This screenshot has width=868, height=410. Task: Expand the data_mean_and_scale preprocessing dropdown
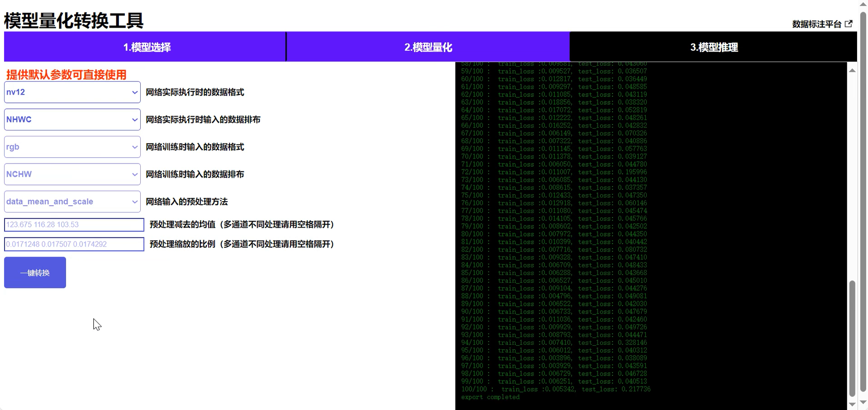pos(72,202)
